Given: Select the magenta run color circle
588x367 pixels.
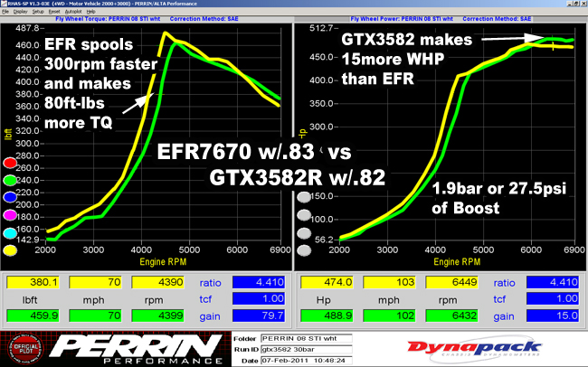Looking at the screenshot, I should coord(10,215).
